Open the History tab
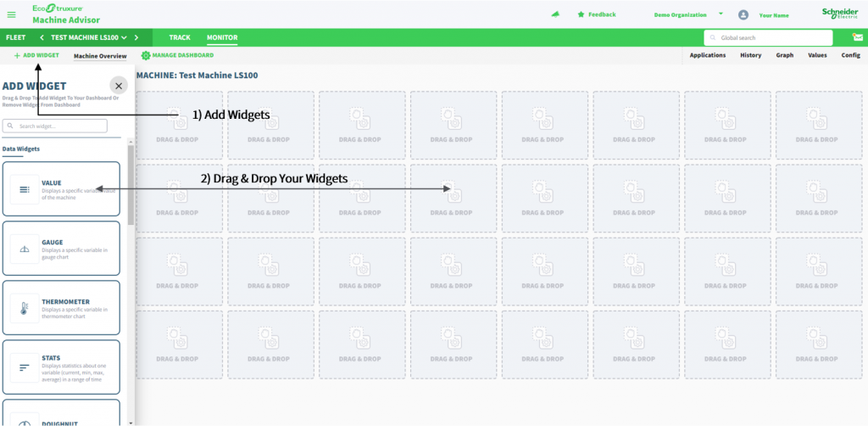Screen dimensions: 868x426 click(x=751, y=55)
